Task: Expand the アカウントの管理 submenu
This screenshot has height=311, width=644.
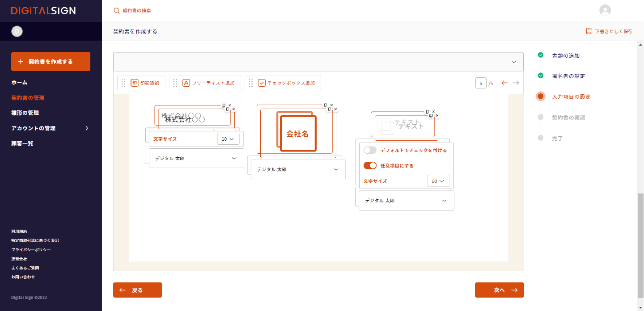Action: coord(87,128)
